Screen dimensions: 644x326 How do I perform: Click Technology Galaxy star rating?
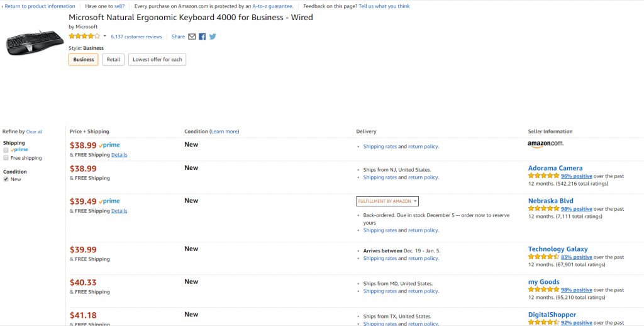click(x=543, y=257)
